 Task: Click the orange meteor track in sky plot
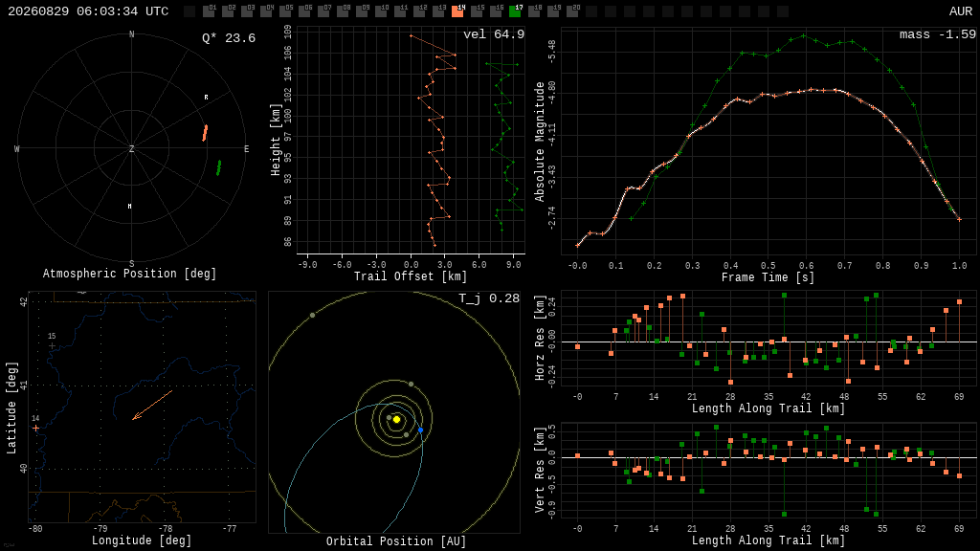[x=205, y=132]
